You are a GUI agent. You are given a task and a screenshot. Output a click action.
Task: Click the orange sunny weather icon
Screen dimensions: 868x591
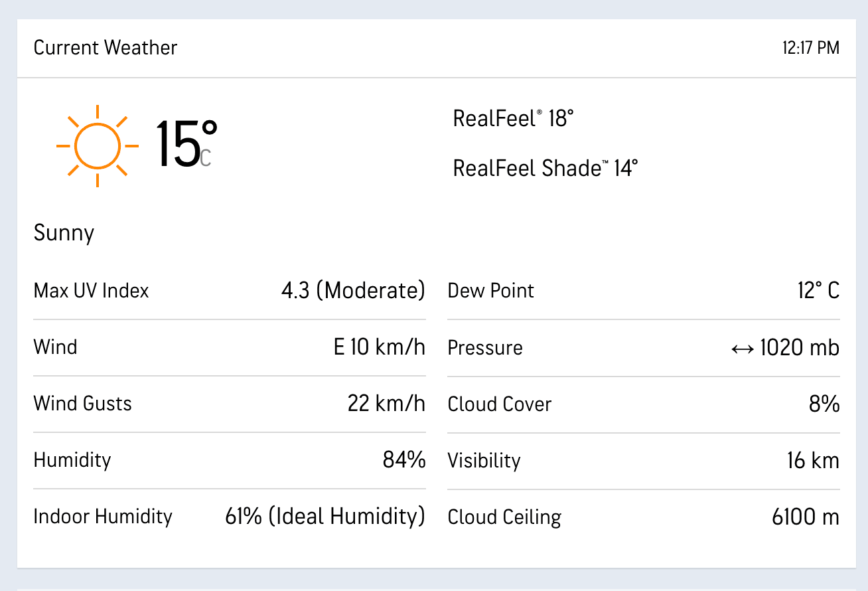(x=98, y=145)
